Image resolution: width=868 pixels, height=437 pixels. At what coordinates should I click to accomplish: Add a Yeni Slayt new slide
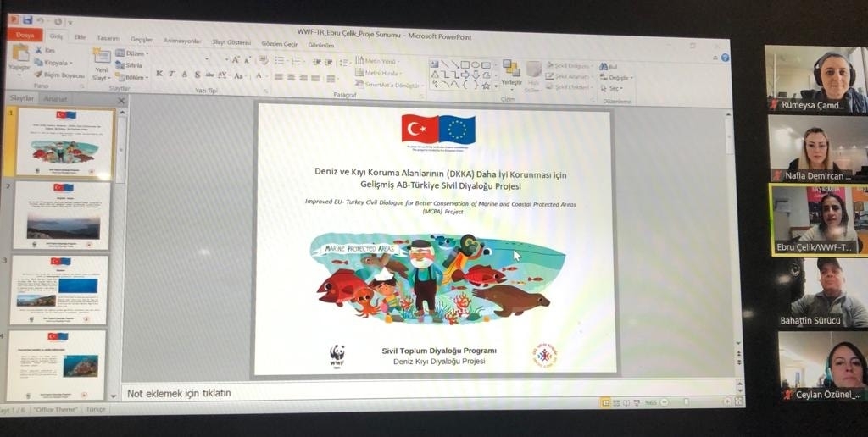click(x=102, y=65)
